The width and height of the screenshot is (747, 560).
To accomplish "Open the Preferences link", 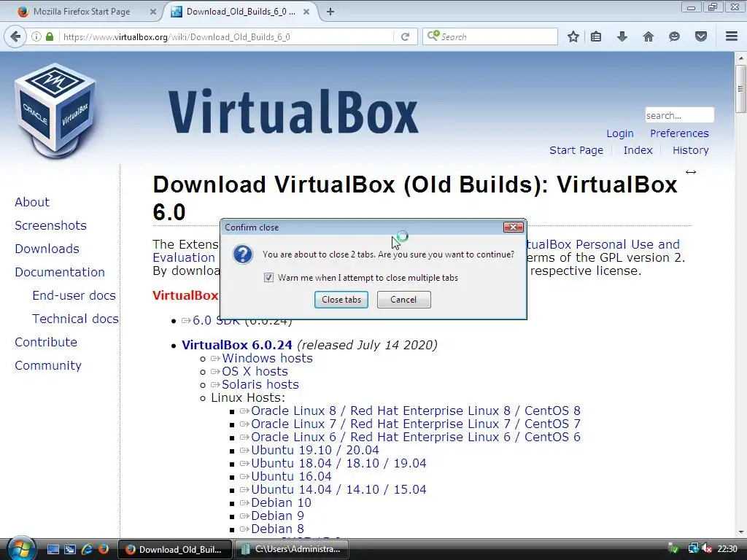I will click(x=679, y=133).
